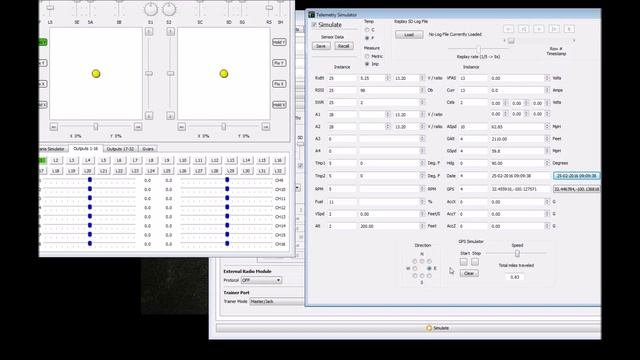The width and height of the screenshot is (640, 360).
Task: Click the Total miles traveled field
Action: (515, 277)
